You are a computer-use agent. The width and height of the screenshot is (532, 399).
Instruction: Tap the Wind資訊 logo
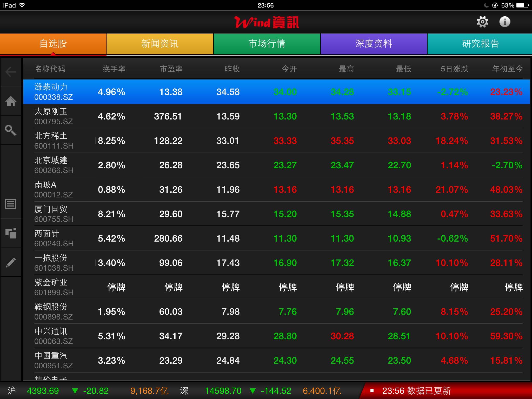click(x=266, y=22)
